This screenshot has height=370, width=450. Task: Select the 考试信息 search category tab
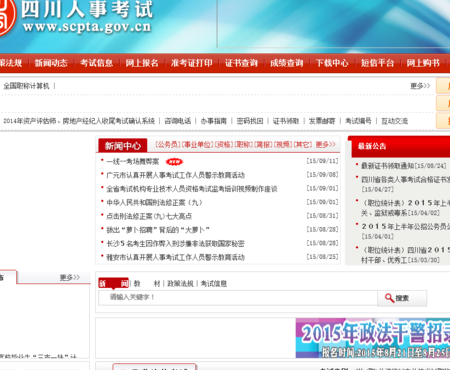click(213, 284)
